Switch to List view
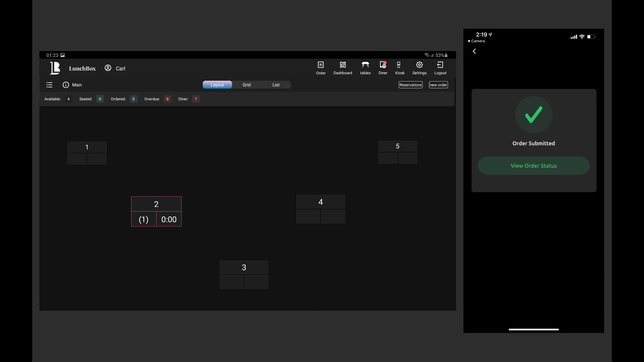 click(276, 85)
